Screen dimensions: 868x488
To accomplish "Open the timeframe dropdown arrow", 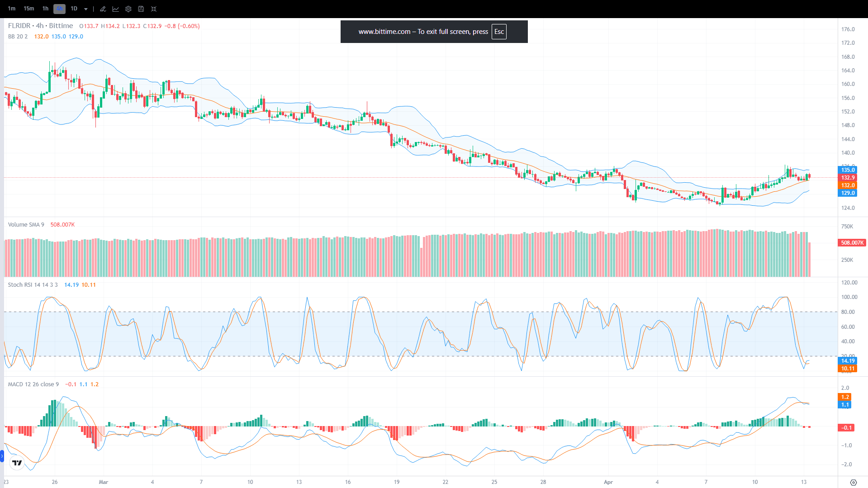I will click(86, 9).
